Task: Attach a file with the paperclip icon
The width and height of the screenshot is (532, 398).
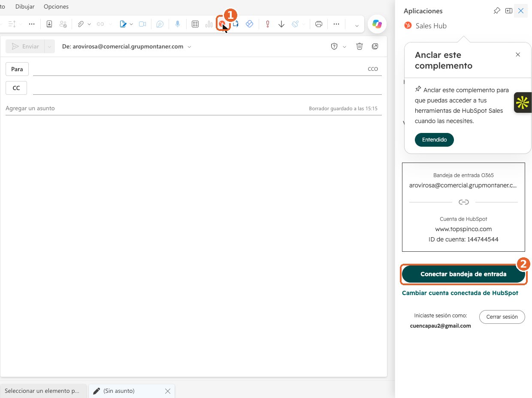Action: click(80, 24)
